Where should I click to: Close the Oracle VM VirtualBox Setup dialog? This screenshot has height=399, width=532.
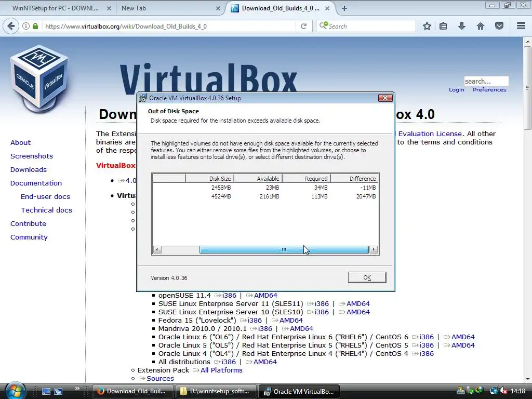pyautogui.click(x=385, y=98)
